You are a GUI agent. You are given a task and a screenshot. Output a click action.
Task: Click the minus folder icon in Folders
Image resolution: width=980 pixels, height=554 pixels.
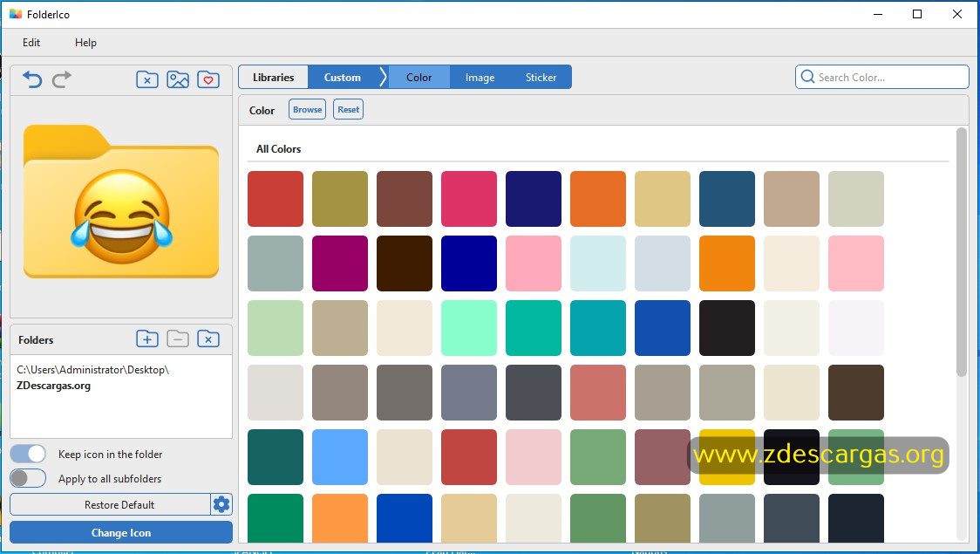tap(178, 339)
